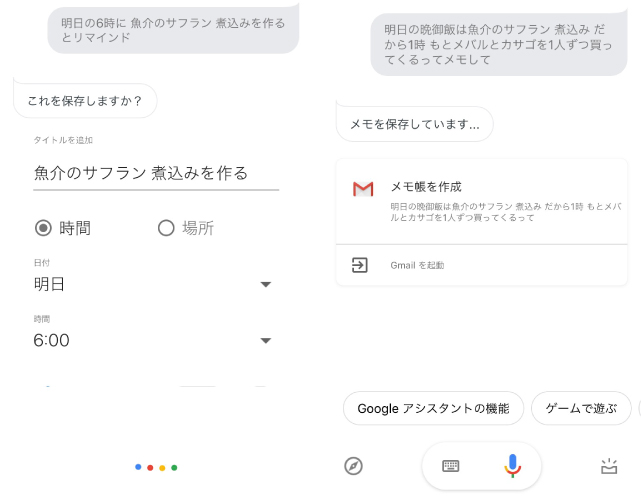Open the Gmail を起動 link
The height and width of the screenshot is (500, 641).
[417, 265]
